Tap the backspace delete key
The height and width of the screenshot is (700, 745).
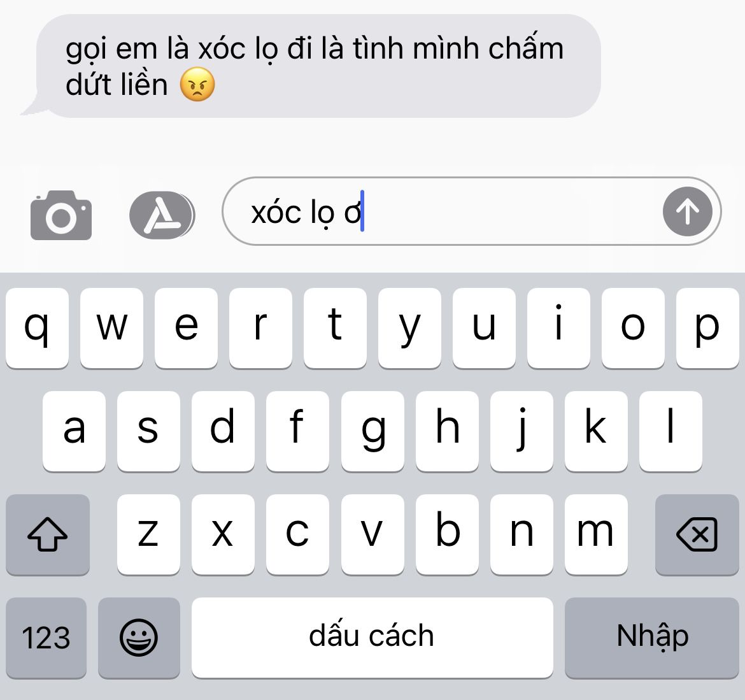(697, 534)
